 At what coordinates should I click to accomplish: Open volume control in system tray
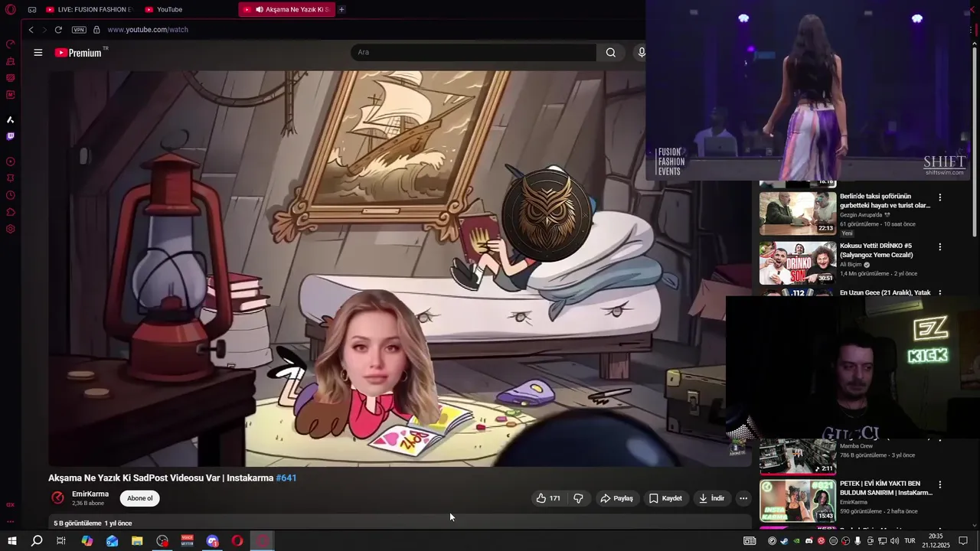pyautogui.click(x=894, y=541)
